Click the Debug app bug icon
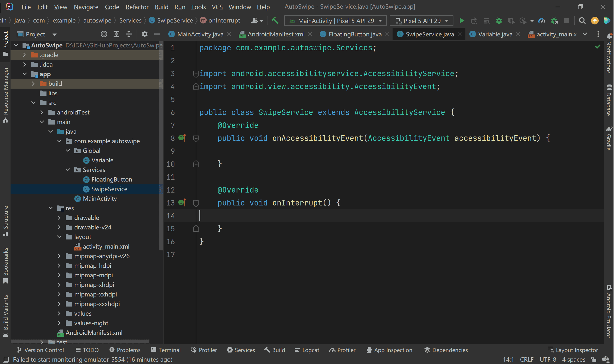 (499, 21)
